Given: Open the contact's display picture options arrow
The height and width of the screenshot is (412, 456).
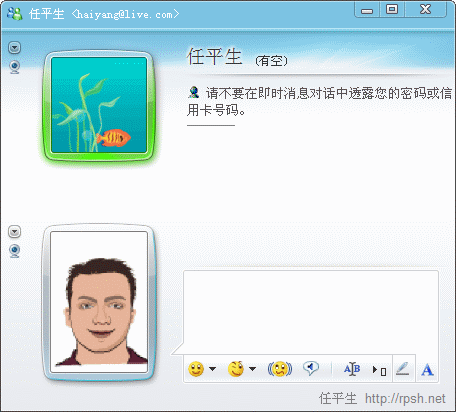Looking at the screenshot, I should pos(14,48).
